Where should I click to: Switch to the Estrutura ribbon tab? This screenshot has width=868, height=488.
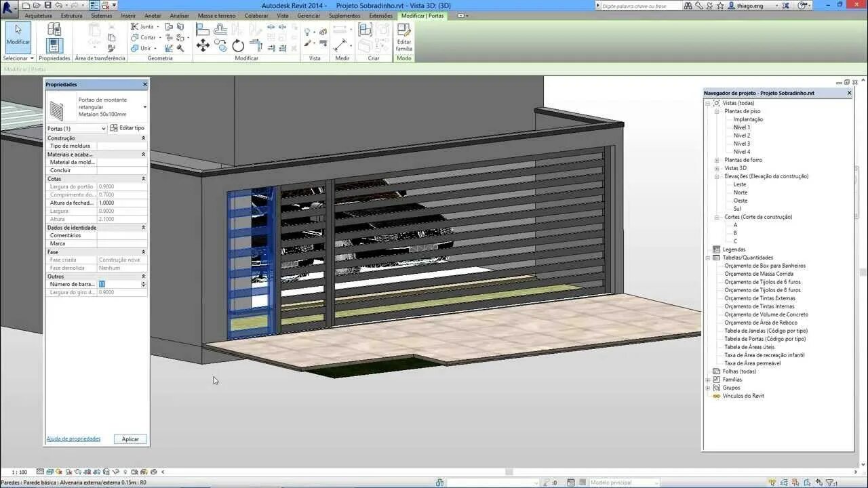point(71,16)
